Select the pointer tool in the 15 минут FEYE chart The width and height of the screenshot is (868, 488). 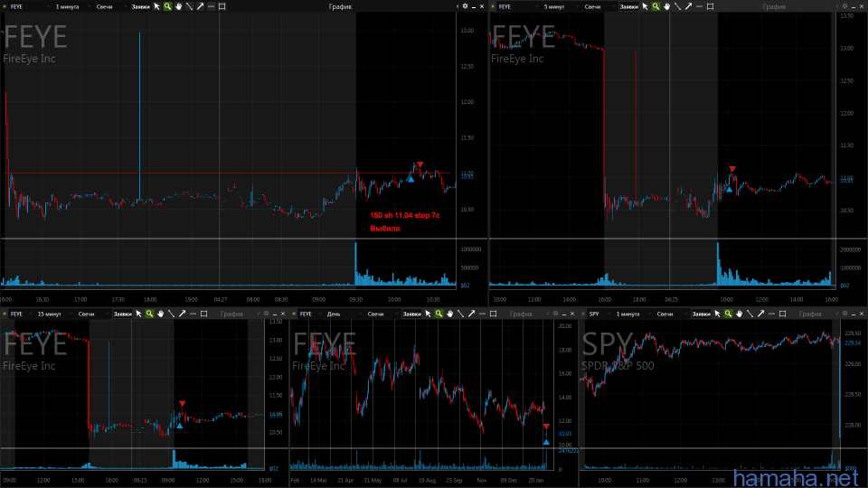(x=139, y=314)
